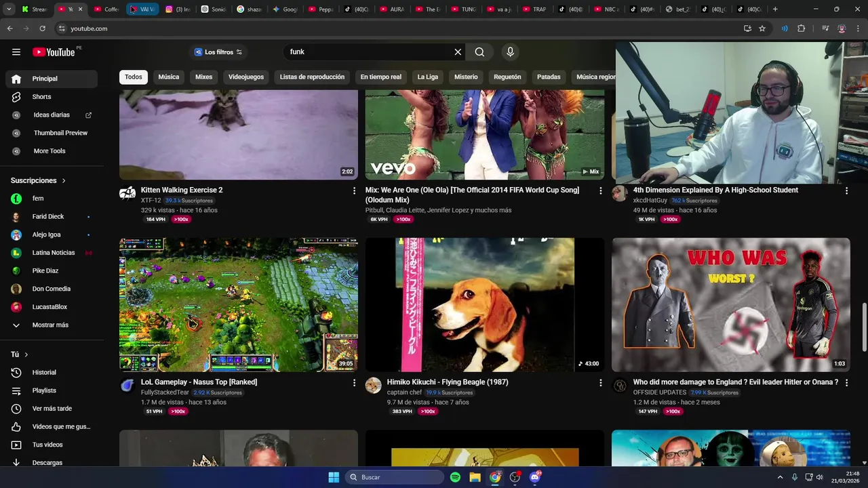Select the Música filter chip

(169, 77)
